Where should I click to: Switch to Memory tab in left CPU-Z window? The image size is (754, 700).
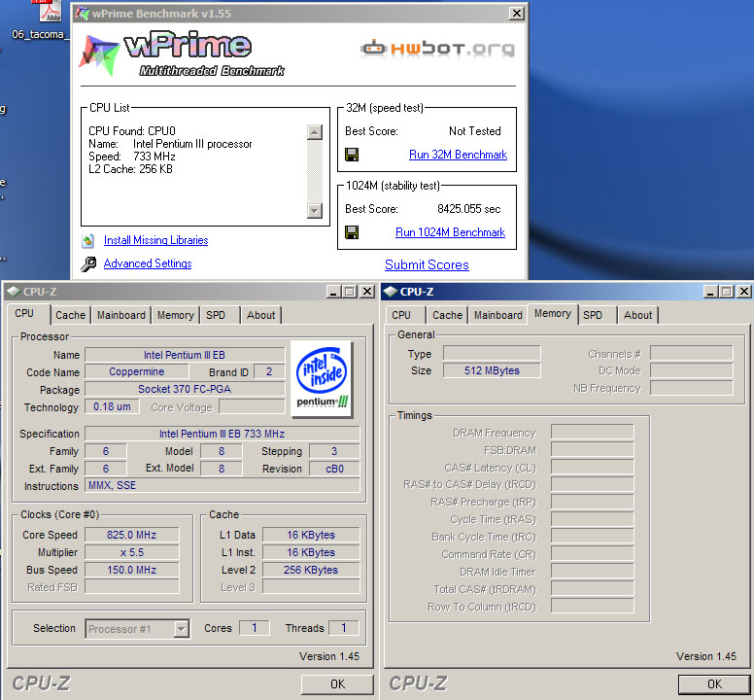[x=176, y=315]
